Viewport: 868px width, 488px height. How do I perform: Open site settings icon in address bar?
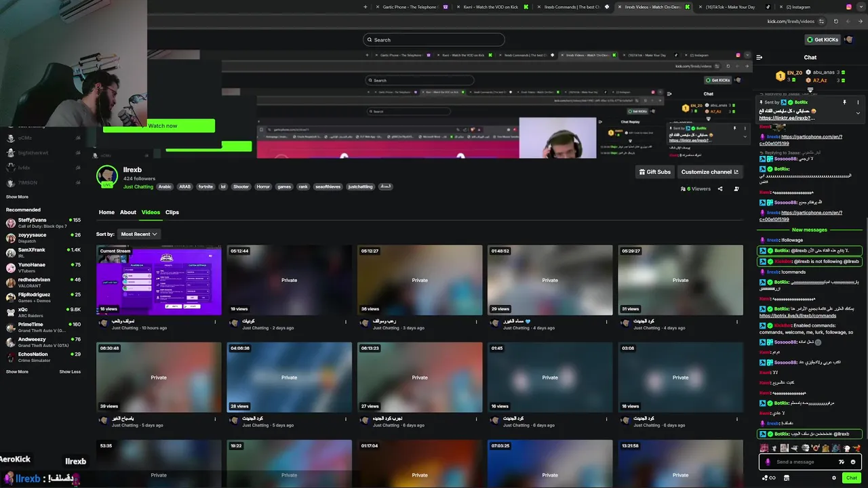(x=821, y=21)
